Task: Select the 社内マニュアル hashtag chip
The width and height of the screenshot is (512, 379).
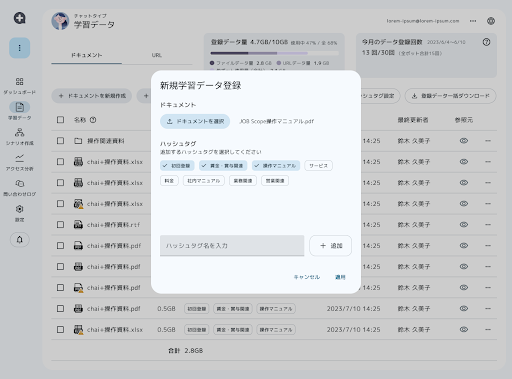Action: 204,181
